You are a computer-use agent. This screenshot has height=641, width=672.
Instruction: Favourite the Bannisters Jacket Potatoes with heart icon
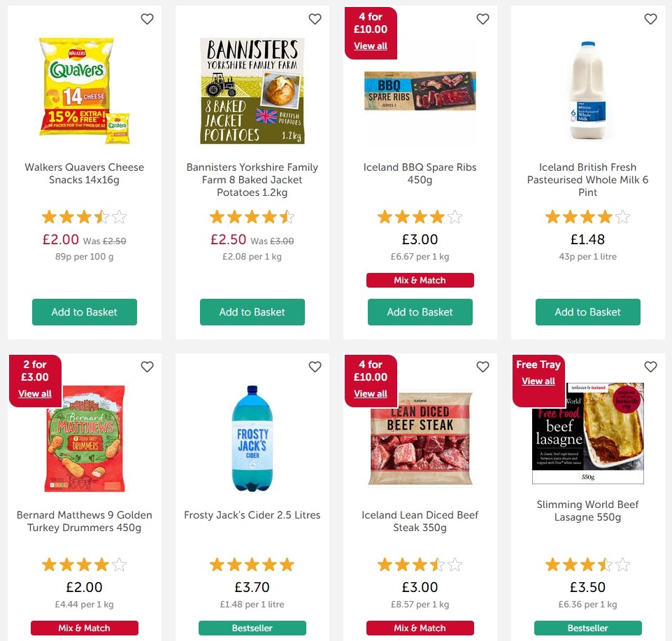pyautogui.click(x=315, y=19)
